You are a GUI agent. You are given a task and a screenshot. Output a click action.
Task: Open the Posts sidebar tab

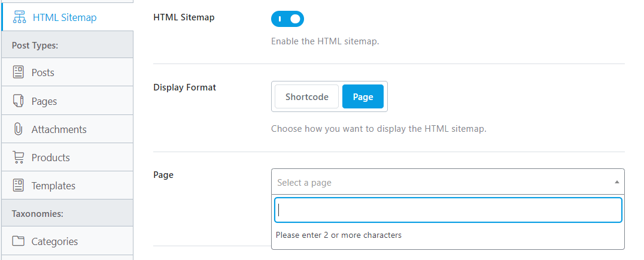click(x=68, y=72)
